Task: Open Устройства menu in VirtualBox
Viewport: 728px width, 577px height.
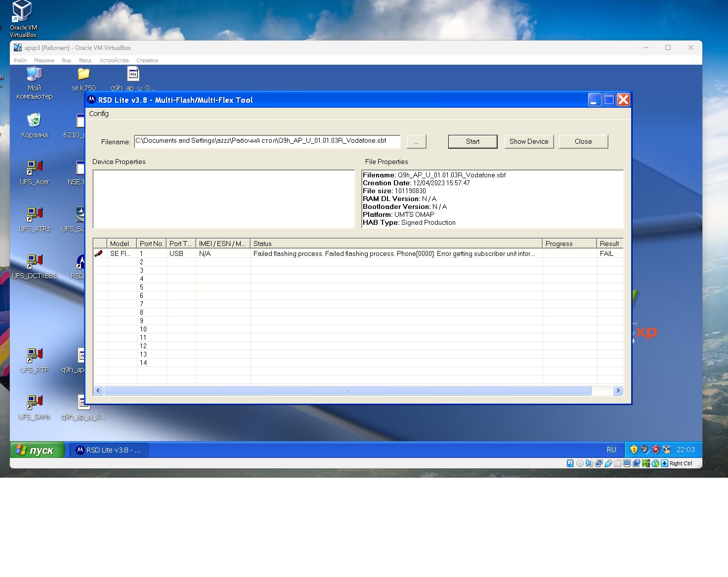Action: pos(114,60)
